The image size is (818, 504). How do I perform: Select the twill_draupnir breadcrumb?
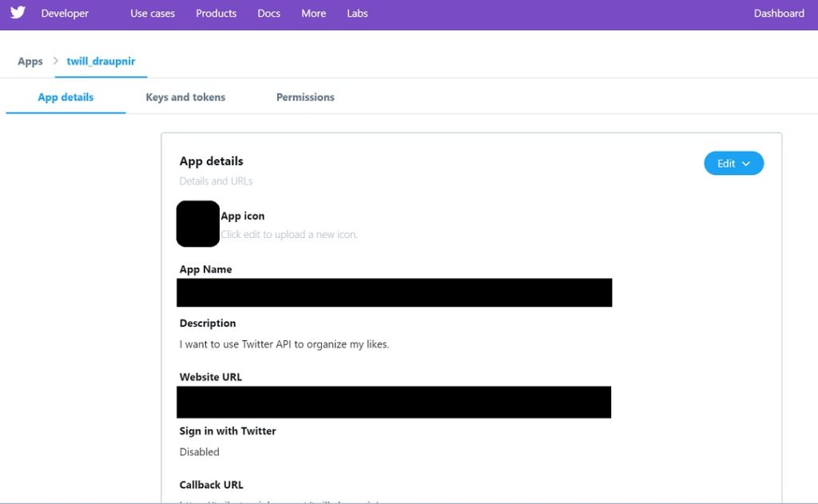[101, 62]
